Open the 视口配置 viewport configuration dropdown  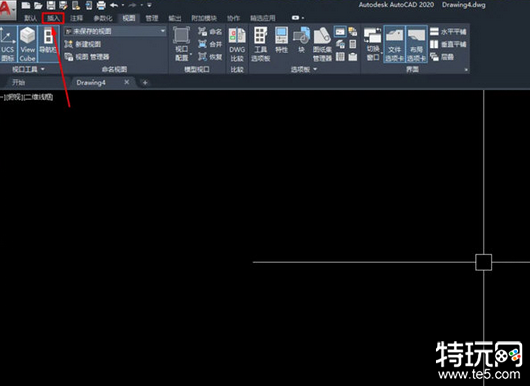tap(182, 44)
